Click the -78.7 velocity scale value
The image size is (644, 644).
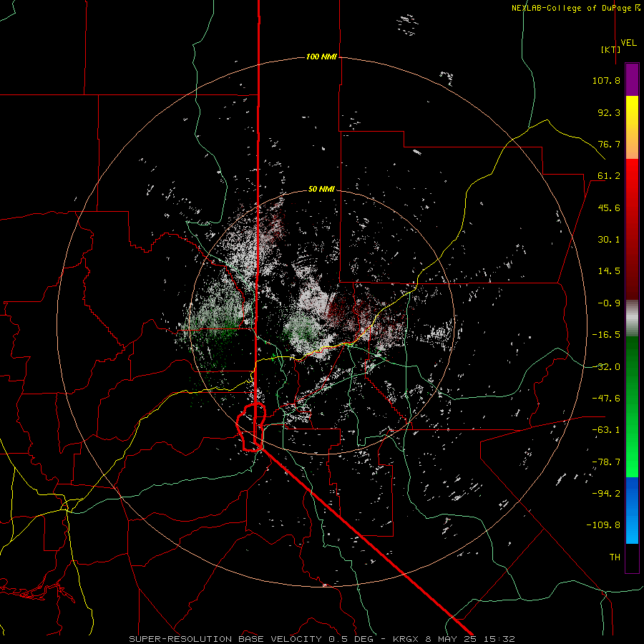(x=606, y=462)
